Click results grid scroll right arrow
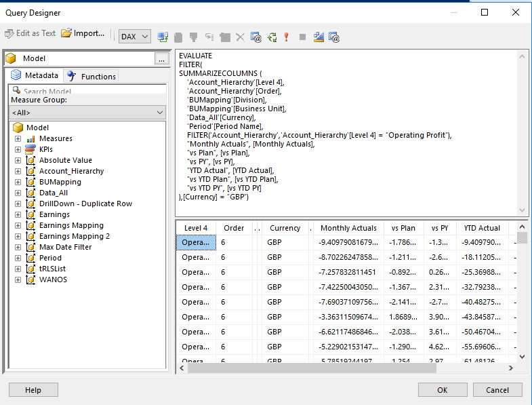The image size is (532, 405). click(x=510, y=368)
